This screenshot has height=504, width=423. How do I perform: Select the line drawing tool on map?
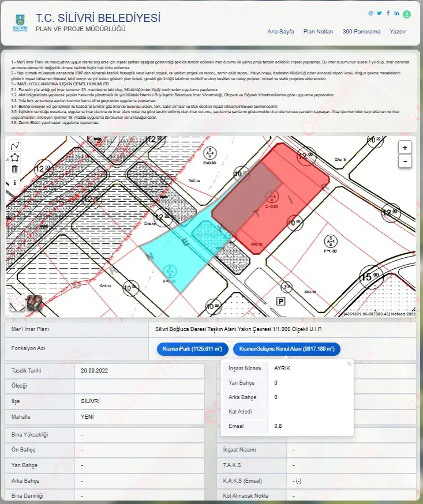tap(15, 146)
